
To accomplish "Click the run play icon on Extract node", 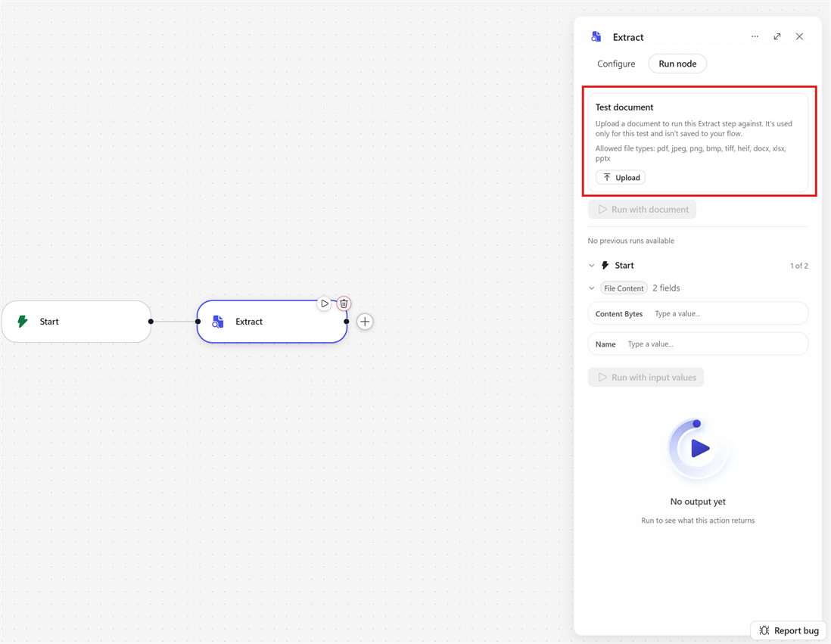I will (325, 303).
